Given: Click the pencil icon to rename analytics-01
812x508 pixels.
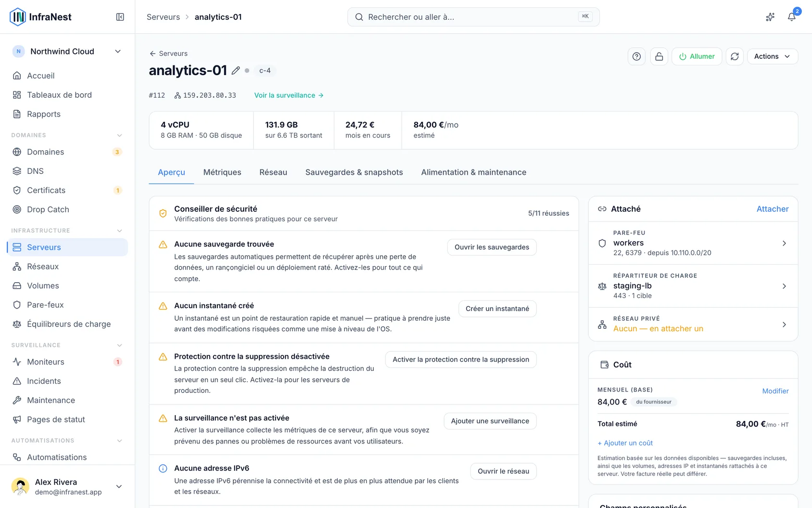Looking at the screenshot, I should (236, 71).
